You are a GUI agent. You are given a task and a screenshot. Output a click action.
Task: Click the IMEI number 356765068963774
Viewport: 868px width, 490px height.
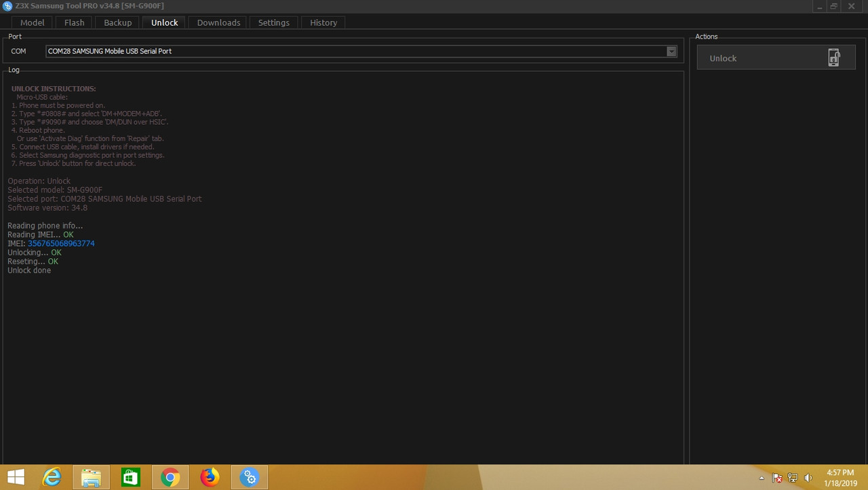click(x=61, y=243)
